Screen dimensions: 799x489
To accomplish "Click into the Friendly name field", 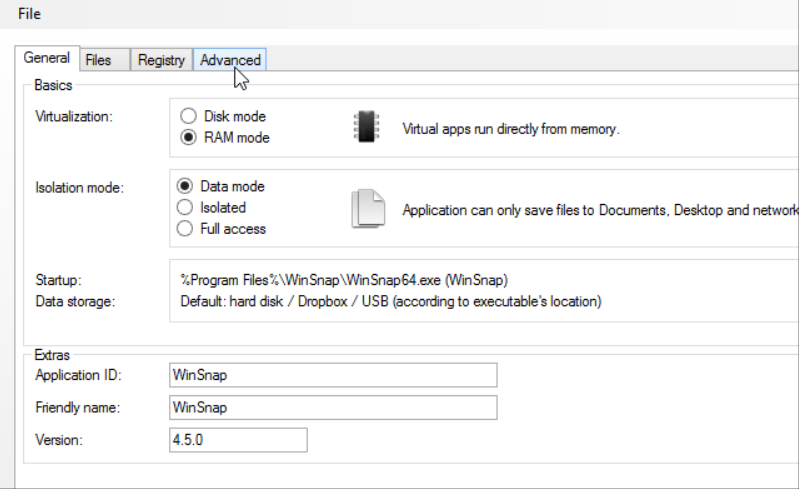I will click(x=333, y=408).
